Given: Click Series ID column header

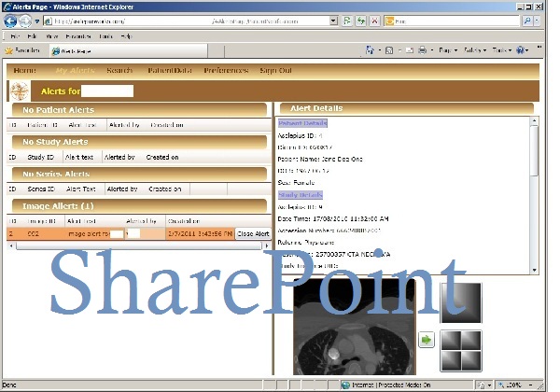Looking at the screenshot, I should [x=41, y=189].
